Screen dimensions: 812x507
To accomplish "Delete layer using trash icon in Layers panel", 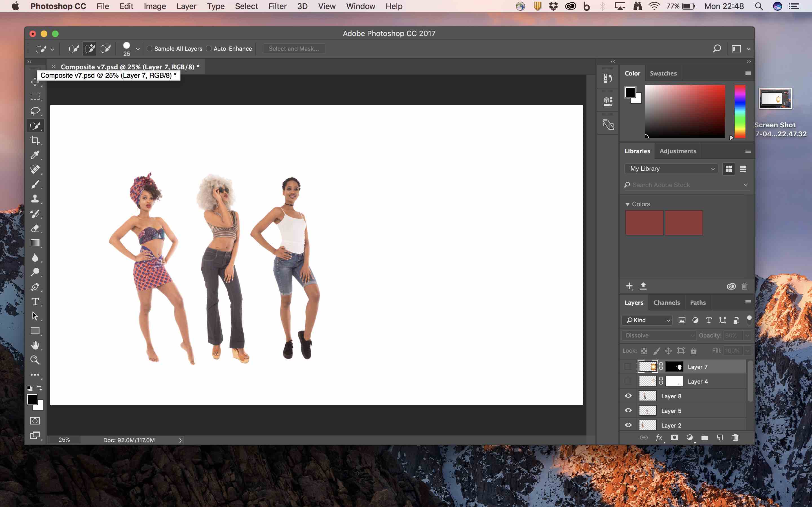I will click(735, 438).
